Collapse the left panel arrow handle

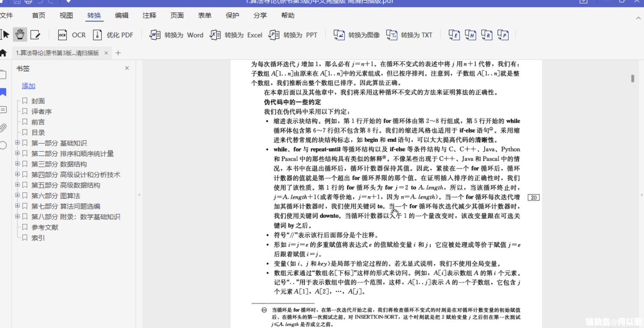139,195
